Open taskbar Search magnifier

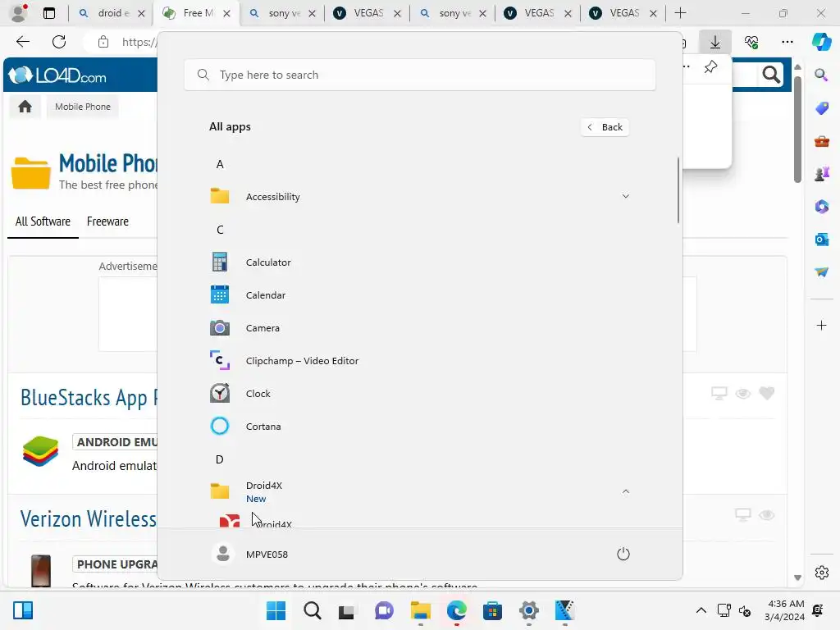312,610
